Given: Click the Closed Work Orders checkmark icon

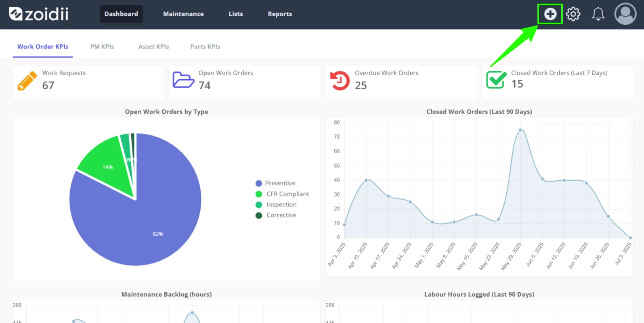Looking at the screenshot, I should pyautogui.click(x=496, y=80).
